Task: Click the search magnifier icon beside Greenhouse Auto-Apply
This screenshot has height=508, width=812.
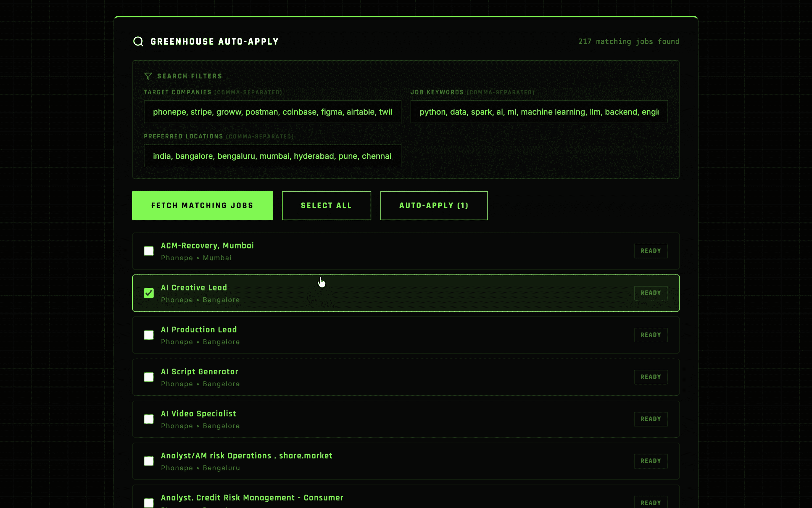Action: point(138,41)
